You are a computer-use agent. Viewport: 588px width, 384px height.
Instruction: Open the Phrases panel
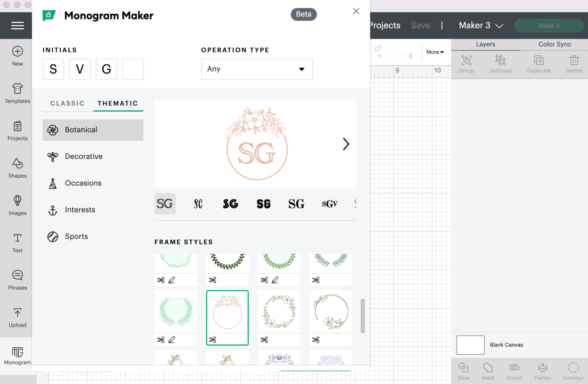17,279
